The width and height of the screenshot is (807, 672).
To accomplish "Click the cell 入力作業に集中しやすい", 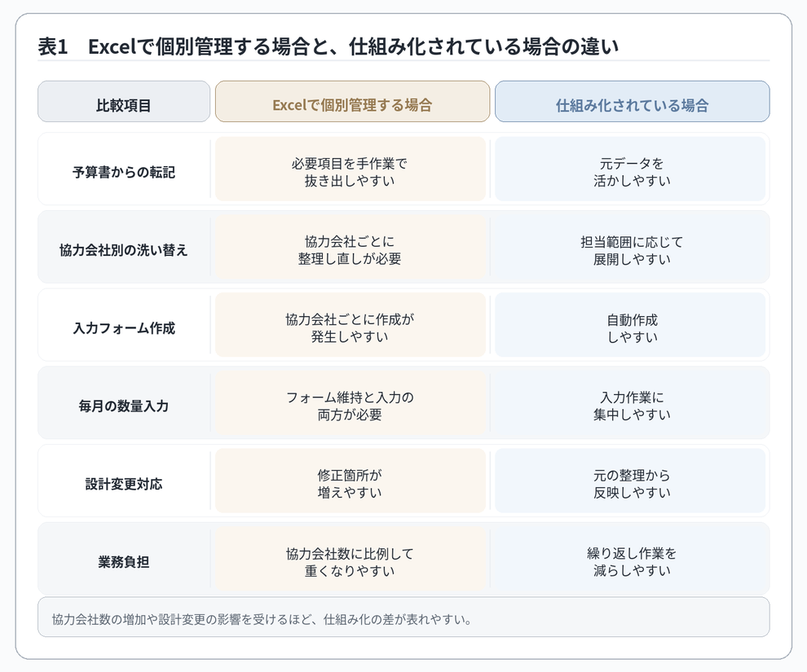I will [630, 402].
